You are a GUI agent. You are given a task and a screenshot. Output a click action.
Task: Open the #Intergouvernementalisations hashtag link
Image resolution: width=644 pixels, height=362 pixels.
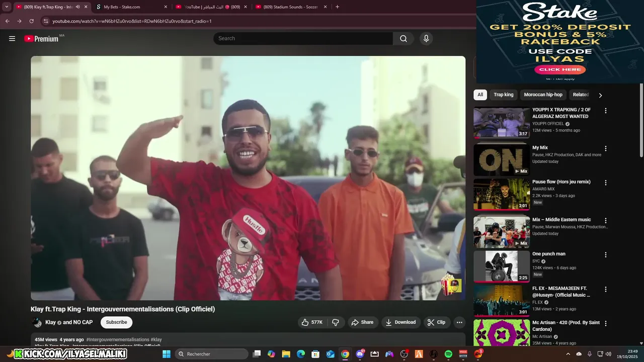[x=118, y=340]
